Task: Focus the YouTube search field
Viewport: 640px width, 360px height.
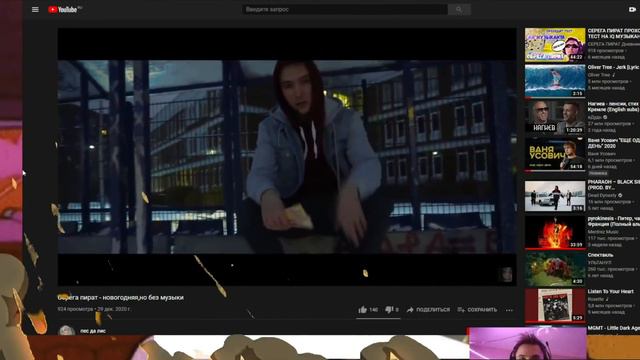Action: 344,9
